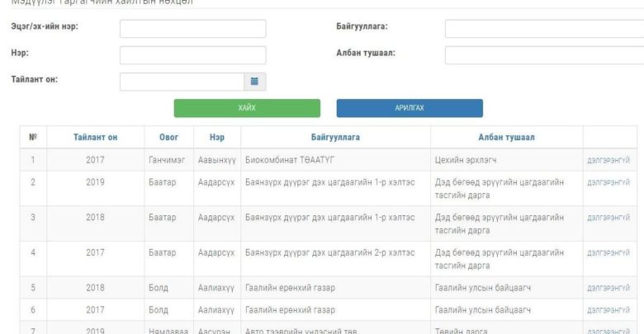The height and width of the screenshot is (334, 644).
Task: Click the Албан тушаал column header
Action: click(506, 137)
